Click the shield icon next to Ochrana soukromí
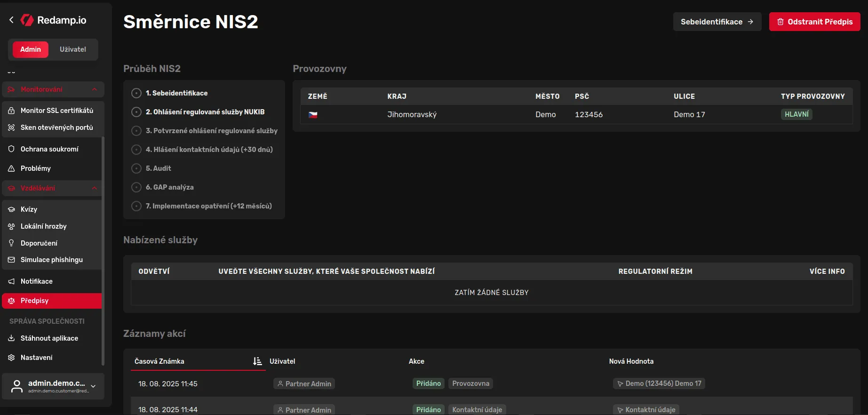This screenshot has width=868, height=415. [11, 149]
